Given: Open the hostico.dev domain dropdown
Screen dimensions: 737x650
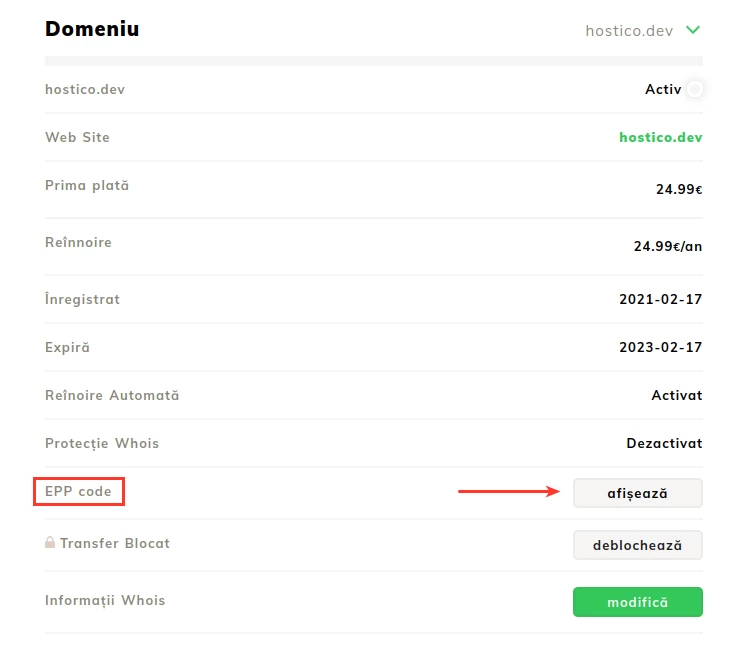Looking at the screenshot, I should (x=629, y=30).
